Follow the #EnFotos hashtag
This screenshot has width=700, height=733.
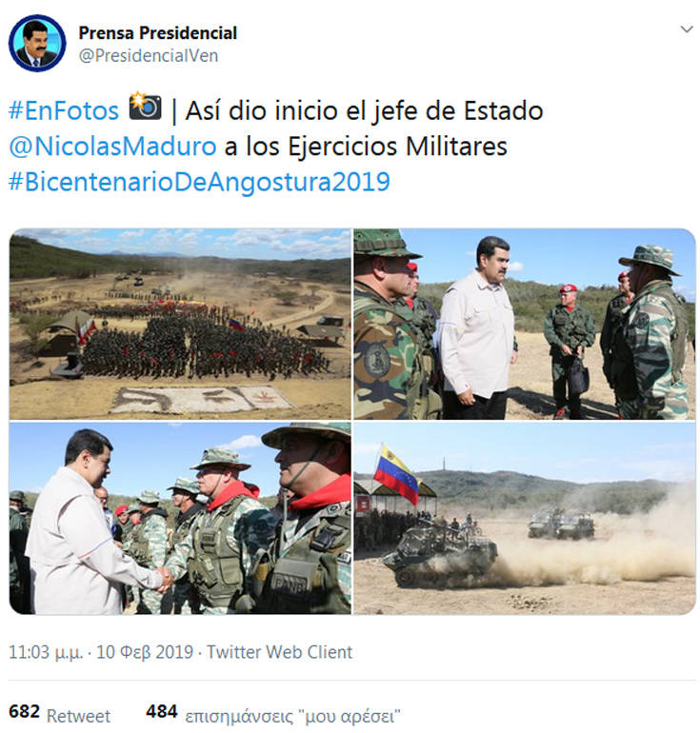(64, 111)
